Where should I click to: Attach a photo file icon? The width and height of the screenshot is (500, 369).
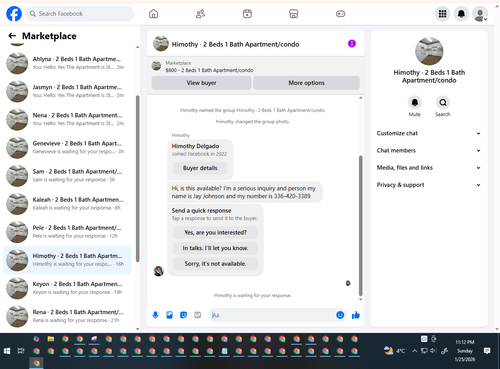pyautogui.click(x=169, y=315)
